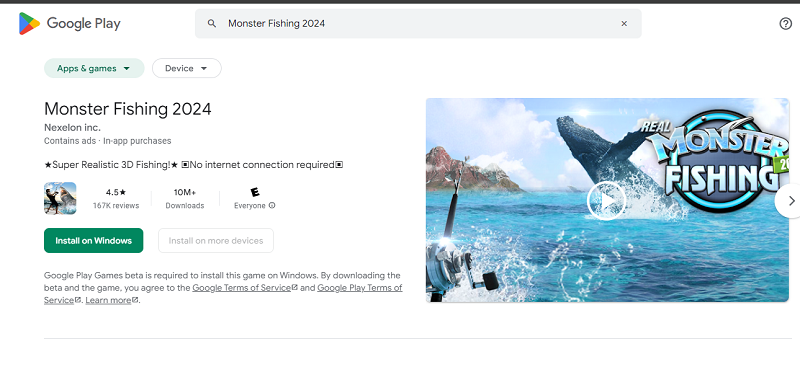Open the Device filter dropdown

click(187, 68)
